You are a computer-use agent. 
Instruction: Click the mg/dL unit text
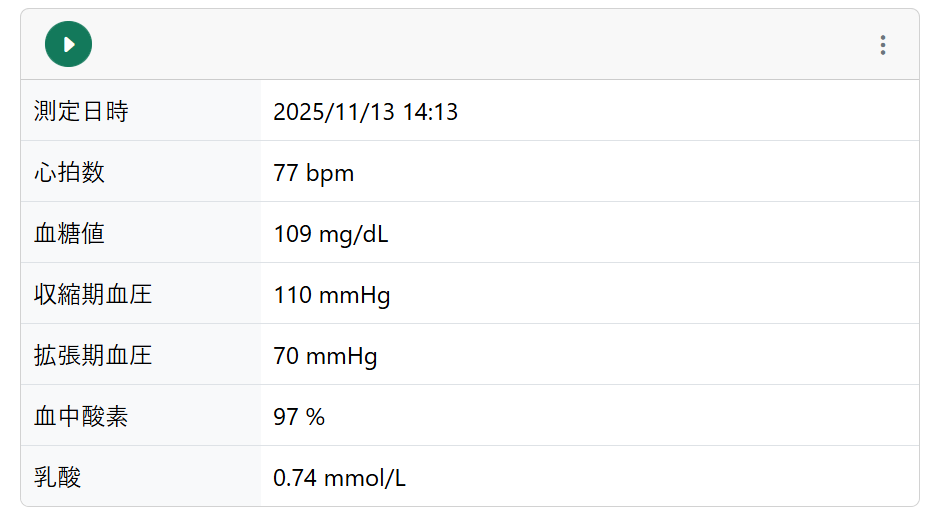tap(353, 235)
